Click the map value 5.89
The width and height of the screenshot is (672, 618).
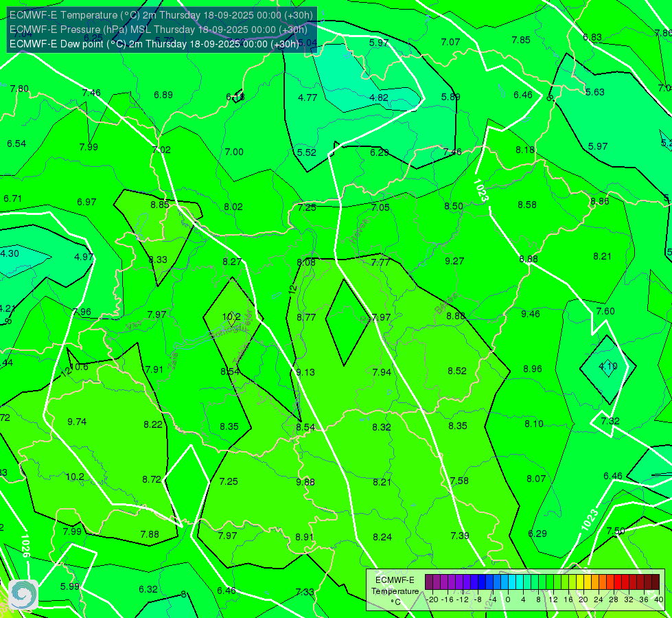point(450,97)
